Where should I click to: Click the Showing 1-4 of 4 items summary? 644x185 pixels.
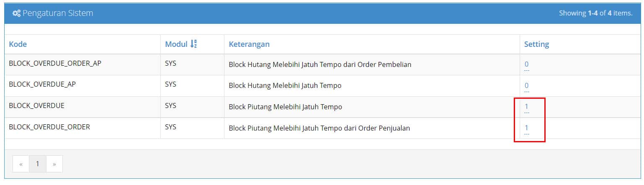tap(595, 13)
